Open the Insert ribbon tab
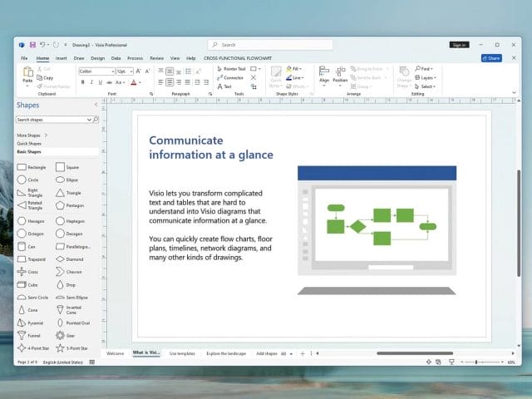Screen dimensions: 532x399 click(x=62, y=58)
